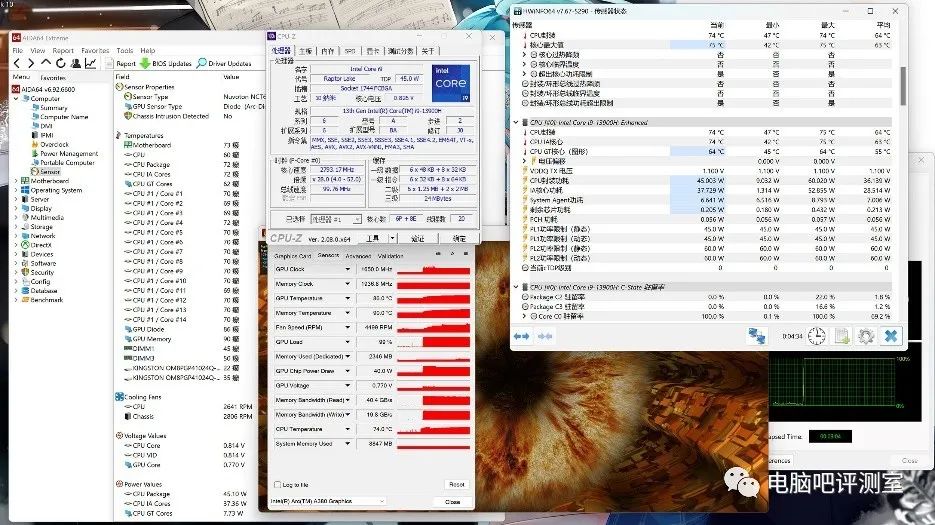Open the Fan Speed (RPM) sensor dropdown

tap(348, 328)
